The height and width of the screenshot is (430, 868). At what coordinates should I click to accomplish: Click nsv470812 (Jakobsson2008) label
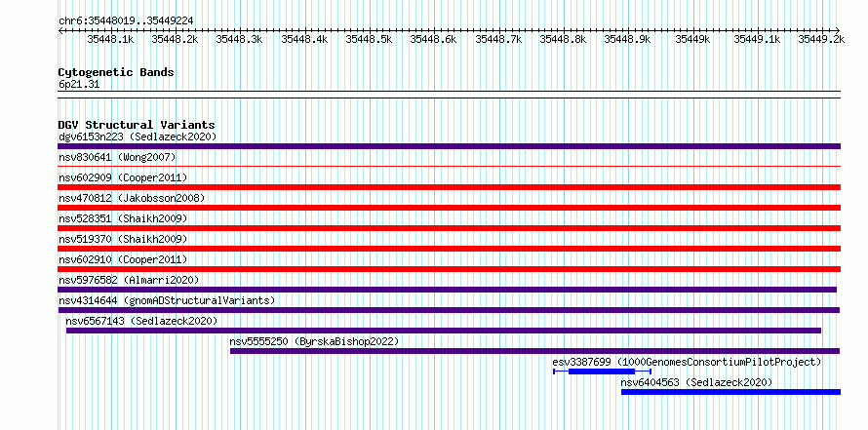[132, 198]
